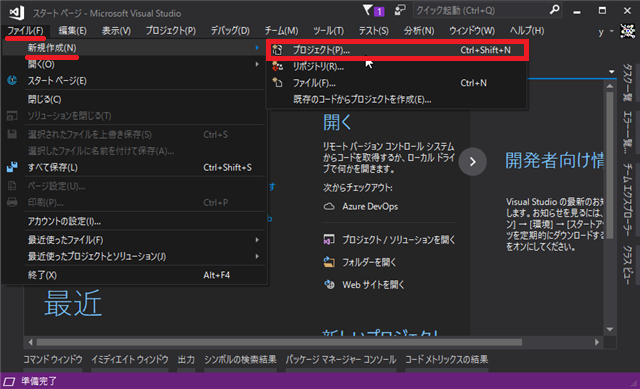This screenshot has height=389, width=640.
Task: Open the ツール(T) menu
Action: point(329,31)
